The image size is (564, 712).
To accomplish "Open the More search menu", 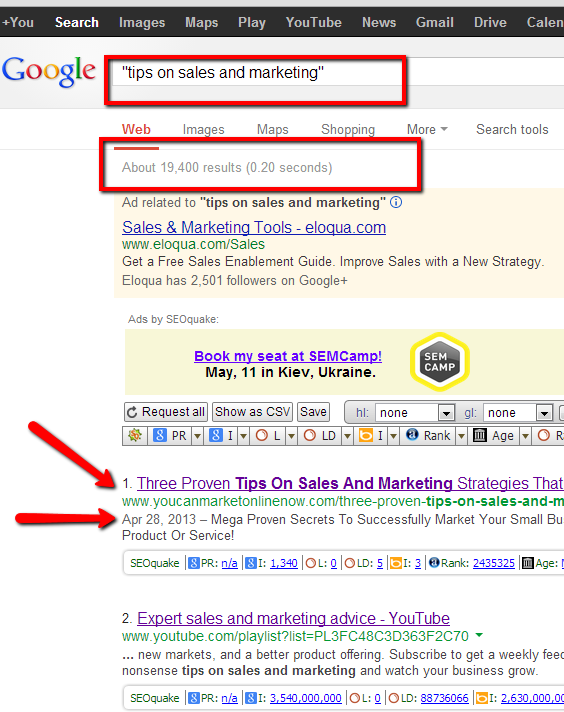I will tap(427, 129).
